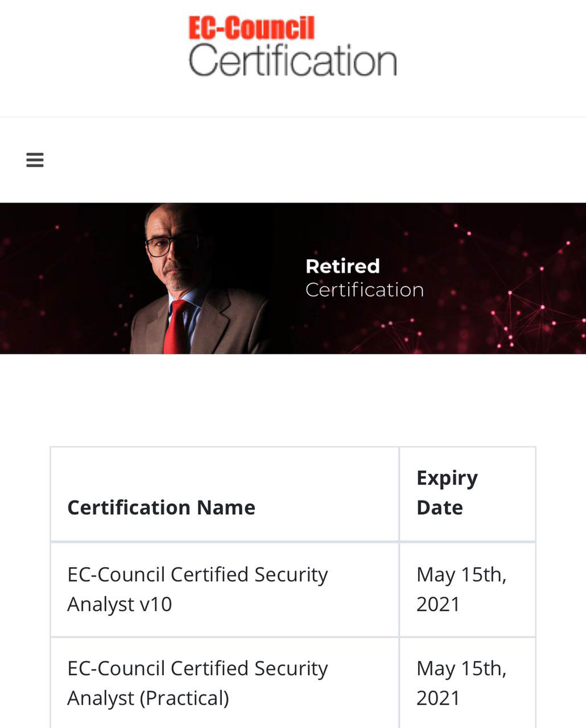Click the Certification subtitle under Retired
This screenshot has height=728, width=586.
pos(364,290)
